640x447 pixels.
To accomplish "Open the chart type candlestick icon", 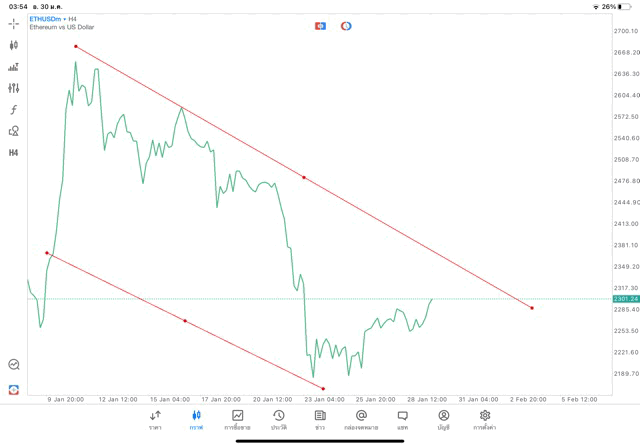I will [x=14, y=45].
